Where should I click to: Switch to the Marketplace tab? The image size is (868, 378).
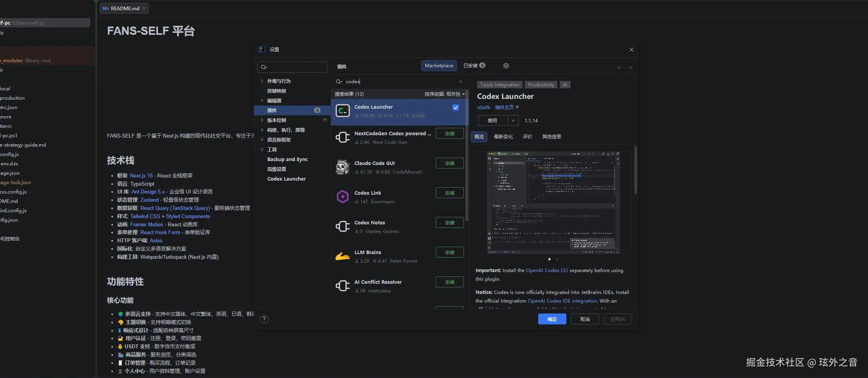point(439,66)
